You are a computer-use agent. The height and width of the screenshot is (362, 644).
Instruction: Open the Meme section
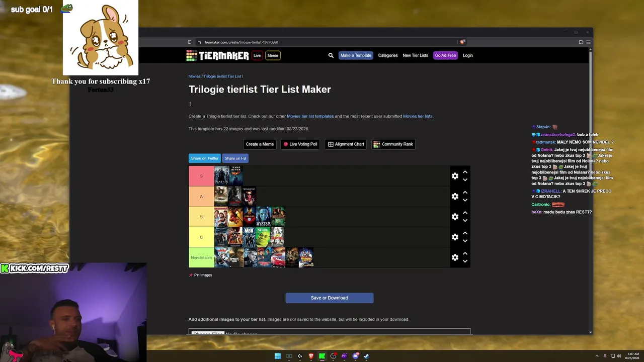[273, 55]
